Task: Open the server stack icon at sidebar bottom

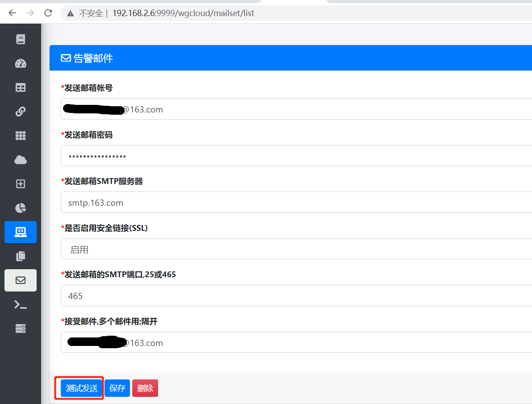Action: pos(21,328)
